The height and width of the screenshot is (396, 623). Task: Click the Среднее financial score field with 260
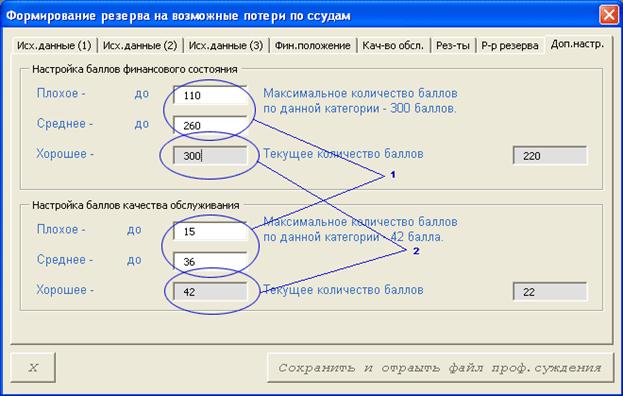click(210, 126)
